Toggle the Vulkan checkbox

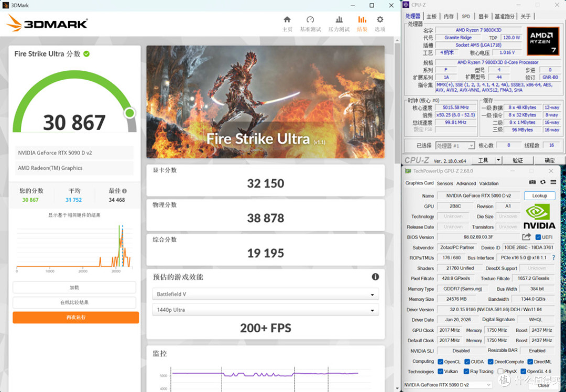(440, 371)
